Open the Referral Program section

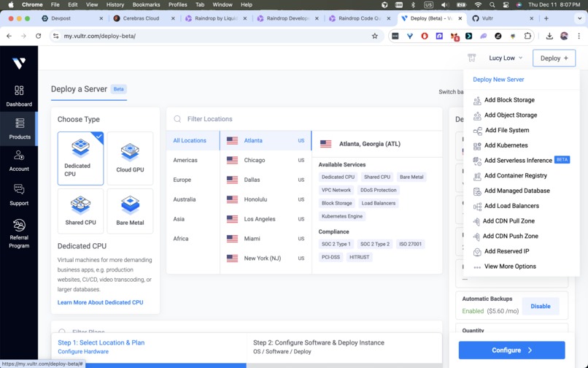(x=19, y=234)
